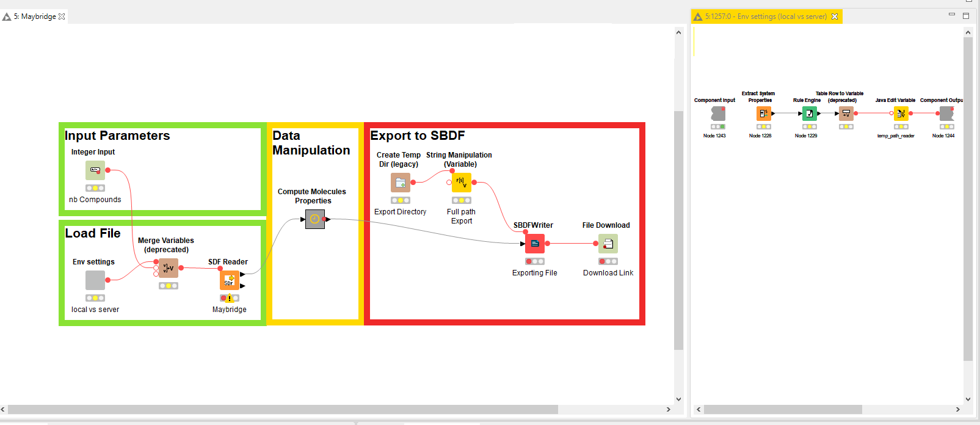Click the 'Data Manipulation' annotation title
This screenshot has height=425, width=980.
click(x=311, y=143)
